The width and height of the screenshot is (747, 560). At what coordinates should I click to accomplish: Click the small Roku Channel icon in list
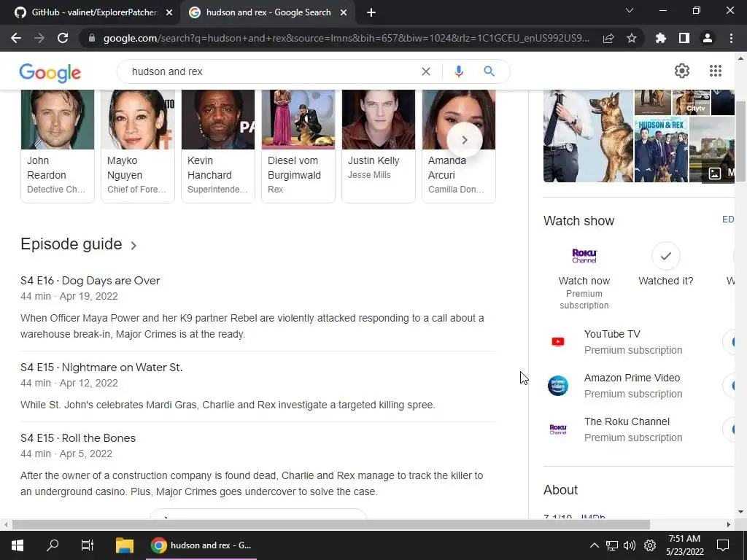558,429
